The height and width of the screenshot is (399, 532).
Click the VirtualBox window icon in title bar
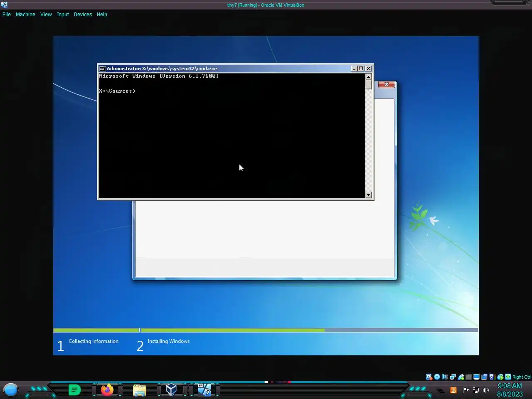pyautogui.click(x=4, y=5)
